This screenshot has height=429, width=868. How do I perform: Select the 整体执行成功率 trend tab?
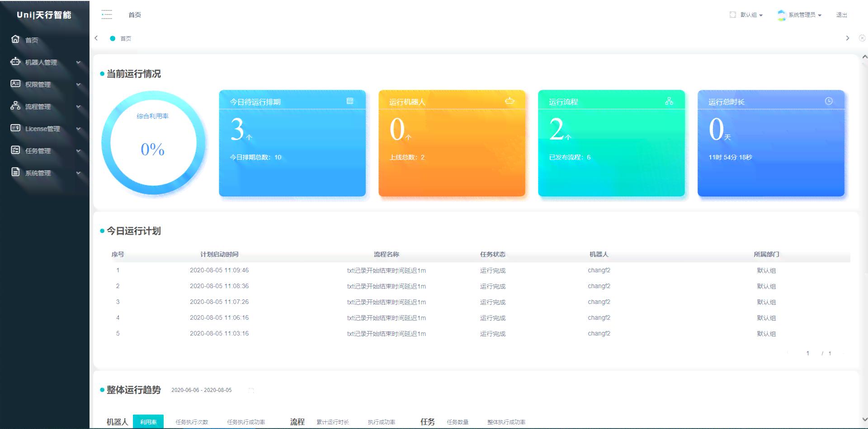(x=506, y=422)
